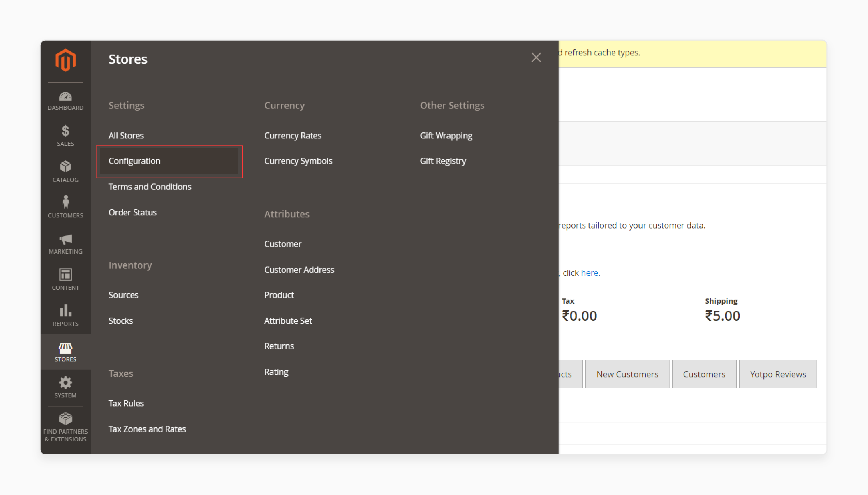Click Currency Rates link

(292, 135)
